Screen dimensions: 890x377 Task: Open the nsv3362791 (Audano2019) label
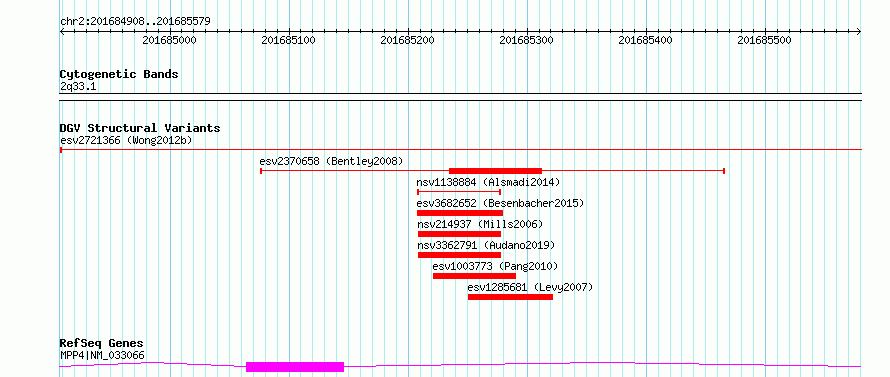[485, 245]
